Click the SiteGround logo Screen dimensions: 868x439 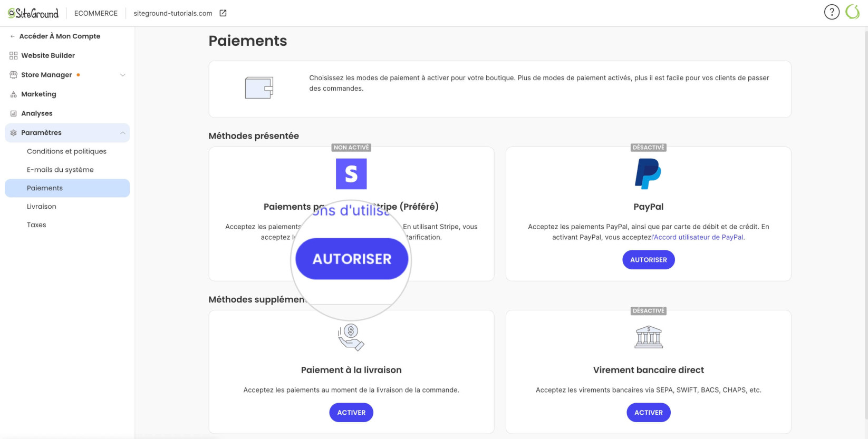(x=33, y=13)
